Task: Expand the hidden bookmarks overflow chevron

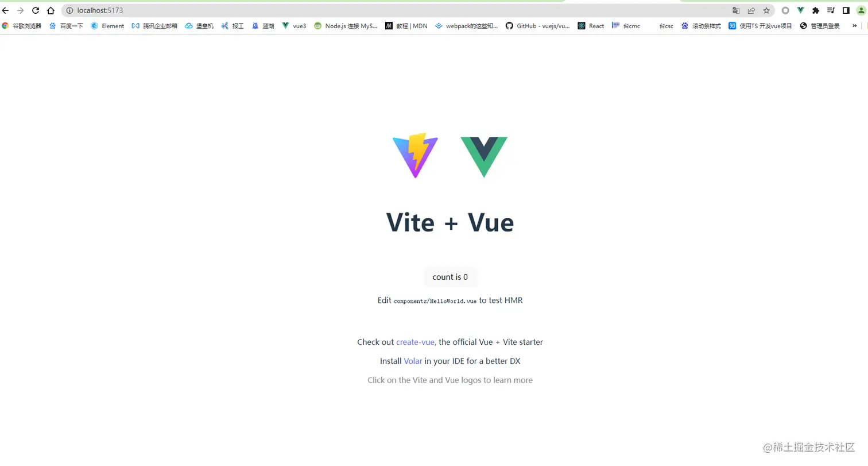Action: coord(854,26)
